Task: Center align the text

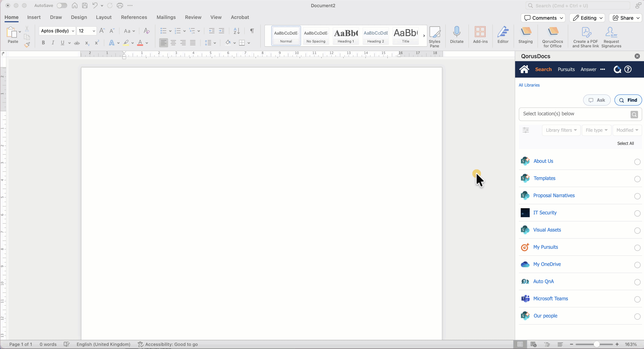Action: [173, 43]
